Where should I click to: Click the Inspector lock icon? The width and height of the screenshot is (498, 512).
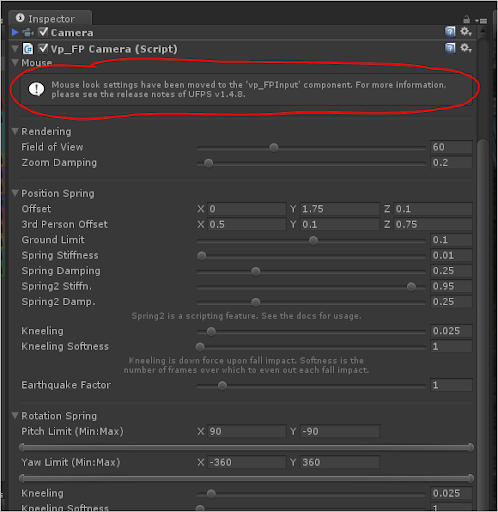[x=467, y=20]
